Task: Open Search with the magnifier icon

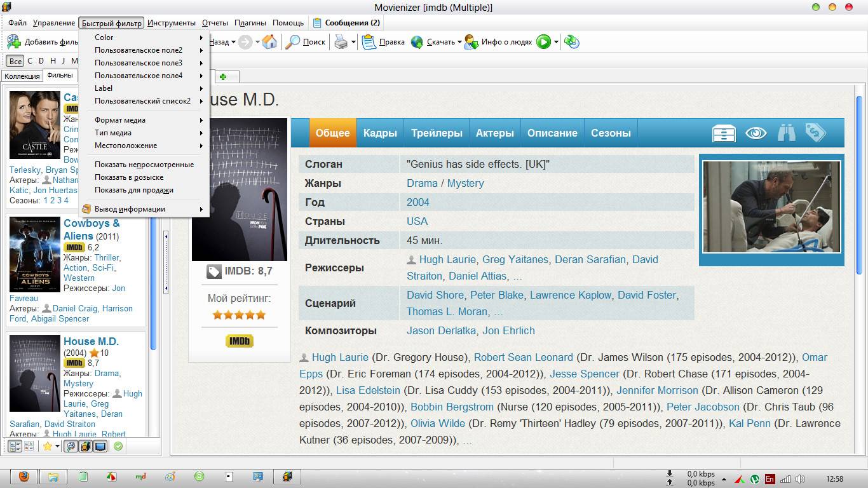Action: [x=292, y=42]
